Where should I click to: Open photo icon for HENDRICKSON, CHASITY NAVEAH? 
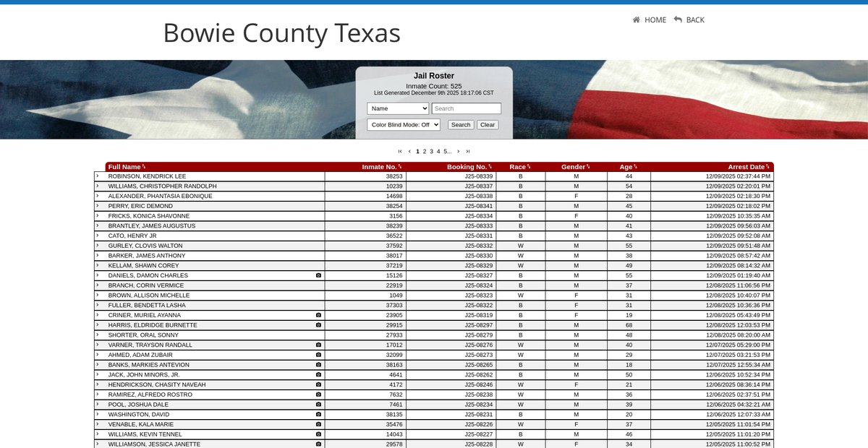pyautogui.click(x=318, y=385)
